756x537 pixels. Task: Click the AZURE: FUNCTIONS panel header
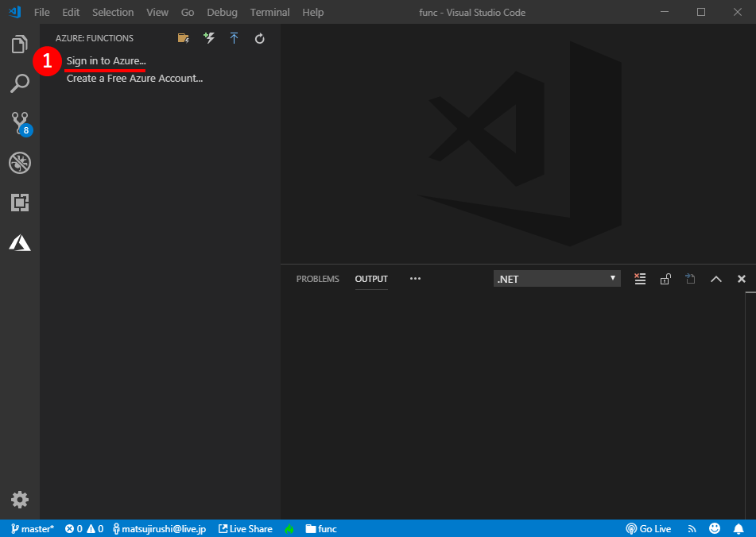[95, 38]
